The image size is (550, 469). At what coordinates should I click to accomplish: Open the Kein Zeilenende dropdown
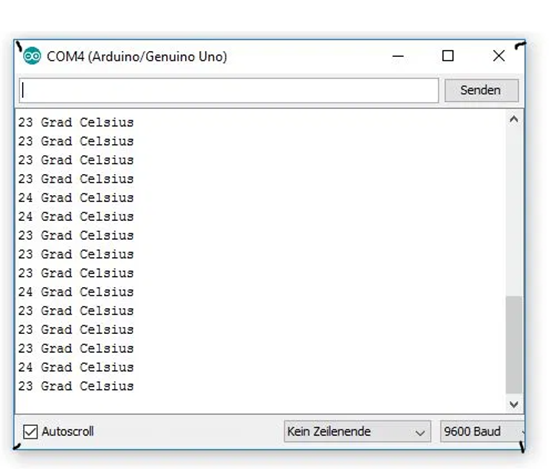[357, 431]
